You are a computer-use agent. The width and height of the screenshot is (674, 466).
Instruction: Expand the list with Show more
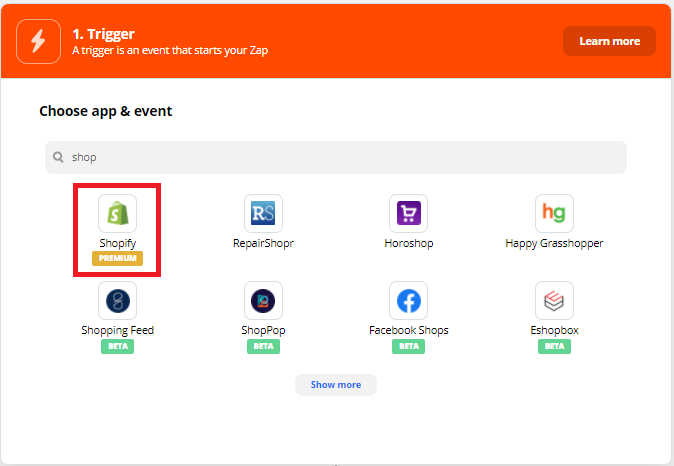[x=335, y=385]
